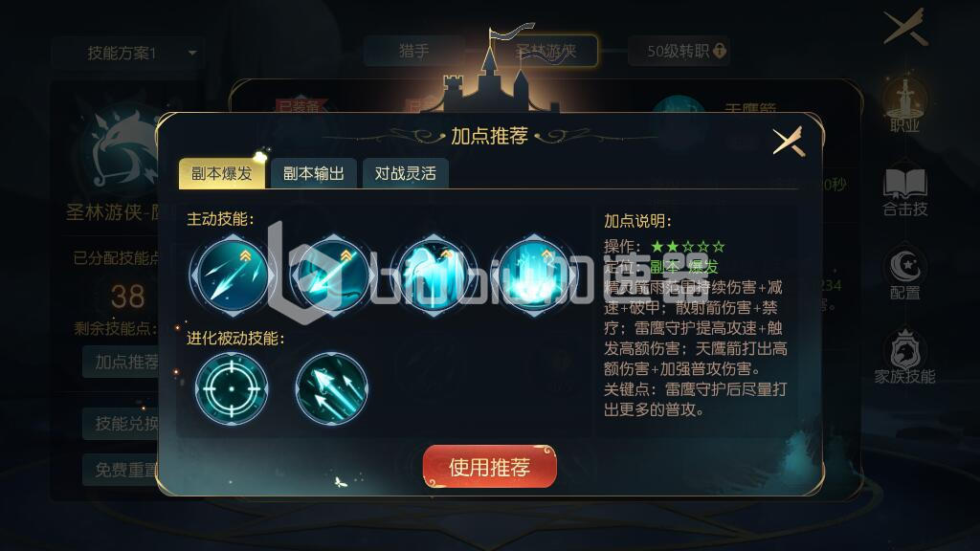Select the 副本爆发 tab
980x551 pixels.
tap(222, 173)
